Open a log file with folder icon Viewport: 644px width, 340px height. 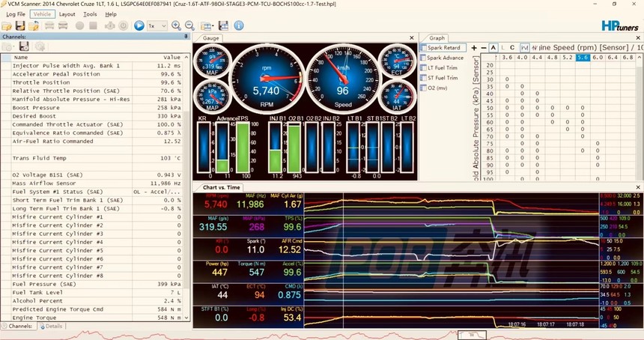click(7, 26)
